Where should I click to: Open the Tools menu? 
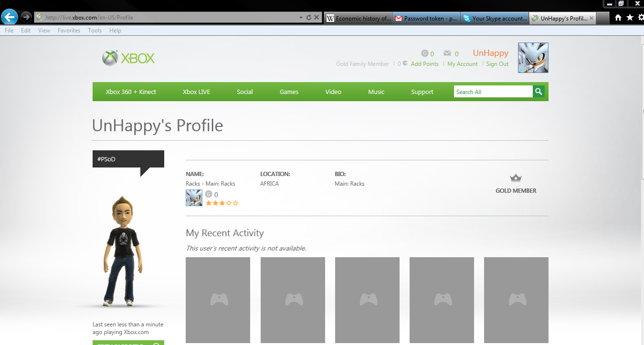pos(95,31)
